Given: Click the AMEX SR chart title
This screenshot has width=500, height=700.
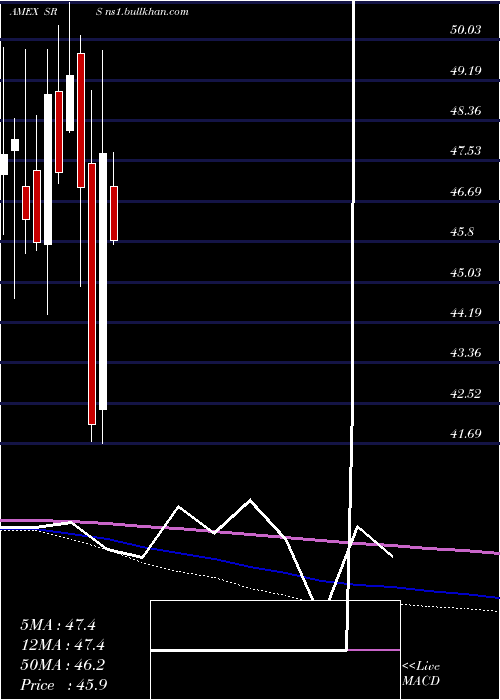Looking at the screenshot, I should click(x=32, y=12).
